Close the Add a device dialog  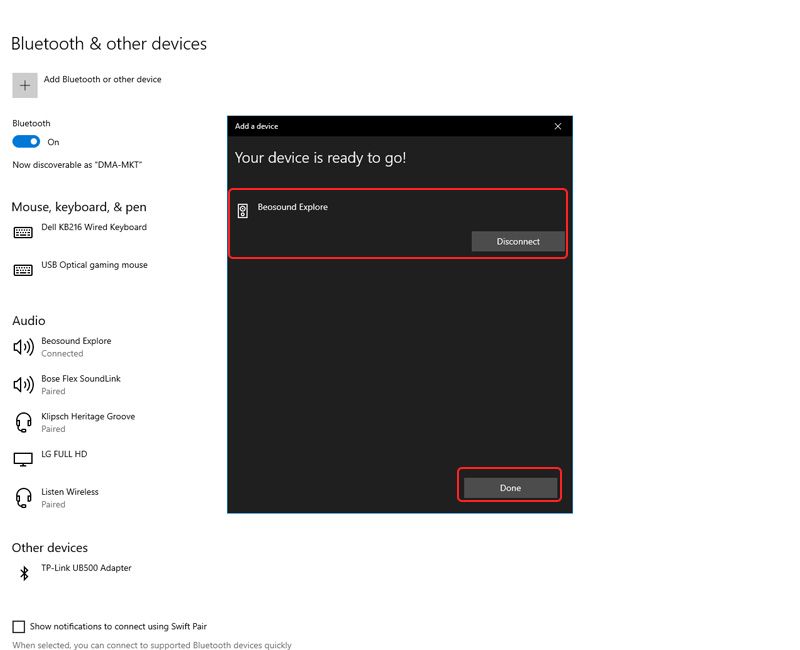(558, 127)
